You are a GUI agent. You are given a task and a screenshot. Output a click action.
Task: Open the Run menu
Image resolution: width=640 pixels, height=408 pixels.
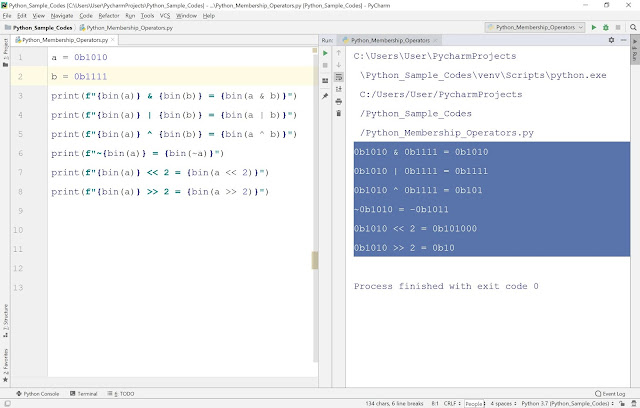pos(130,16)
